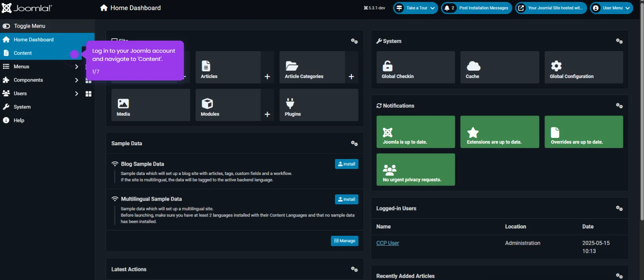
Task: Expand the Components submenu chevron
Action: click(x=76, y=80)
